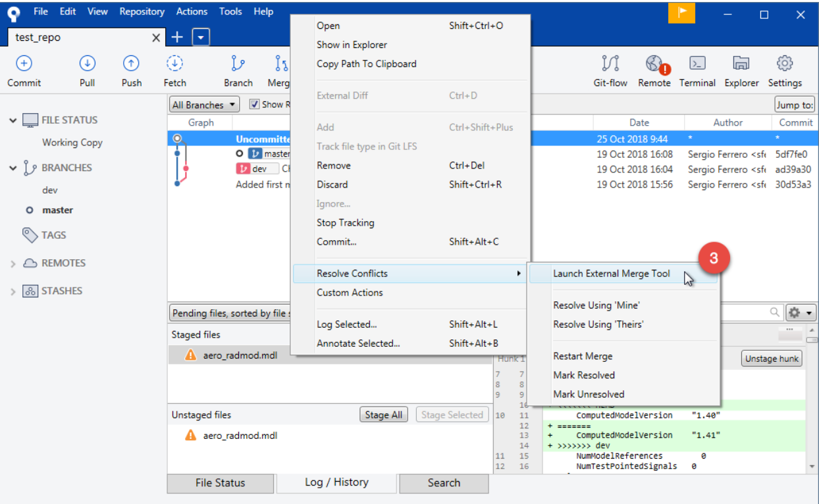The height and width of the screenshot is (504, 819).
Task: Click the Fetch toolbar icon
Action: (x=174, y=64)
